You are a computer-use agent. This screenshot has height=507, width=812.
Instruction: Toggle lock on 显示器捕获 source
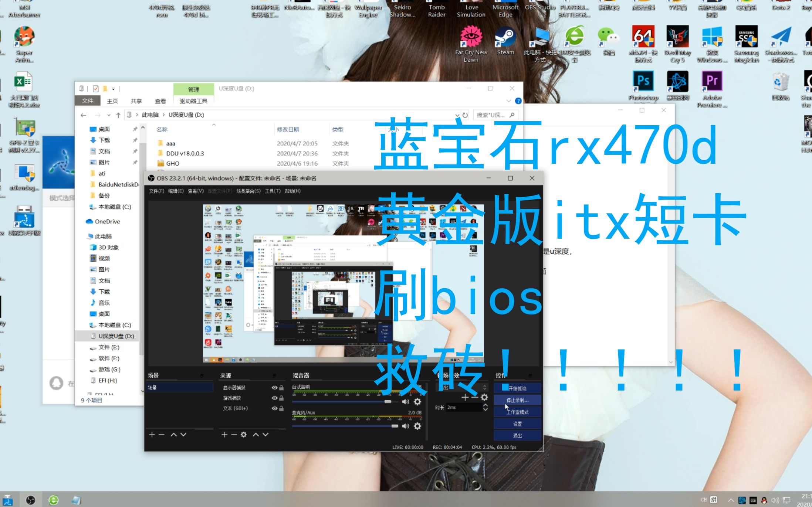point(281,388)
